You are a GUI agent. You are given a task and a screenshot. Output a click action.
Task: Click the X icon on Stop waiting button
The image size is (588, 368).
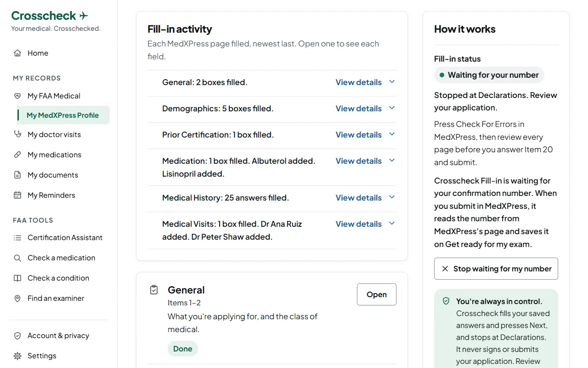pyautogui.click(x=445, y=269)
